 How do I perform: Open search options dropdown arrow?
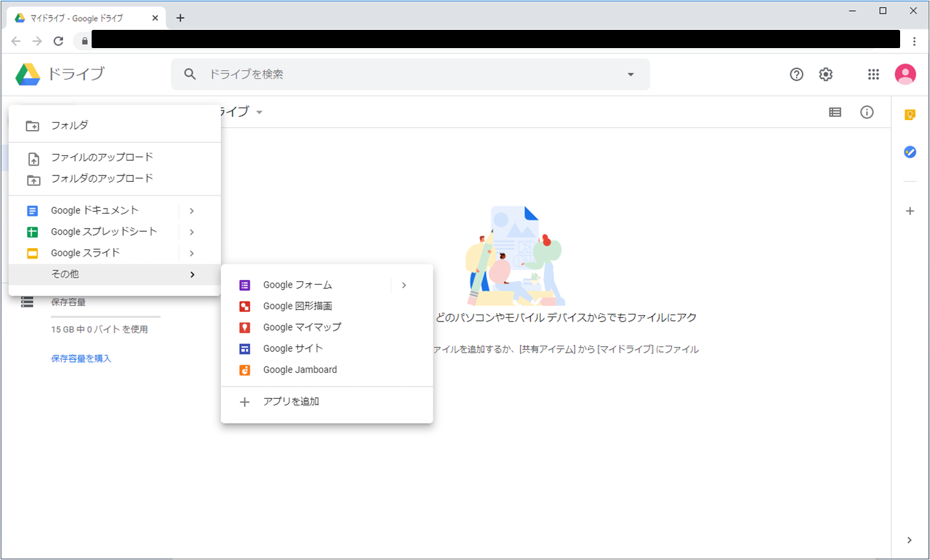pos(630,74)
